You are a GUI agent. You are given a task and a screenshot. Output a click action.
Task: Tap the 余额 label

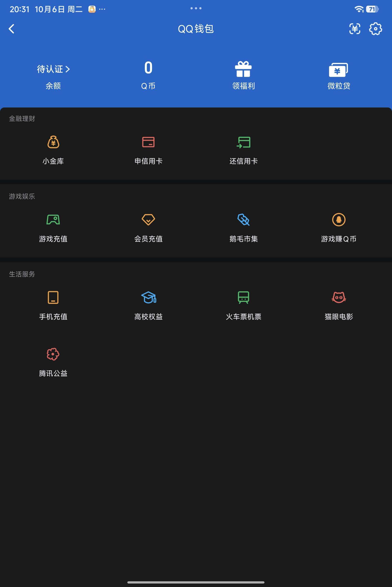tap(53, 86)
